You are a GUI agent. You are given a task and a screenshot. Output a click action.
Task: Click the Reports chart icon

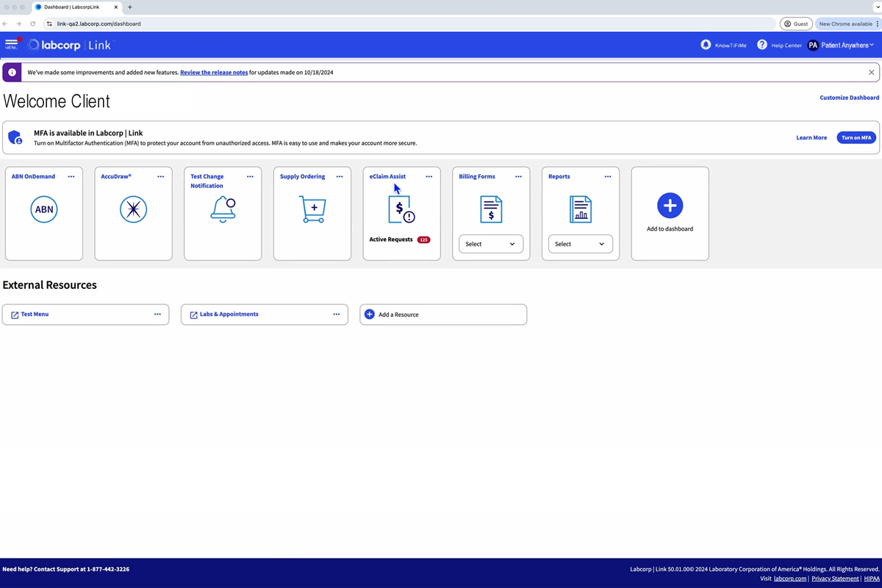pyautogui.click(x=580, y=209)
